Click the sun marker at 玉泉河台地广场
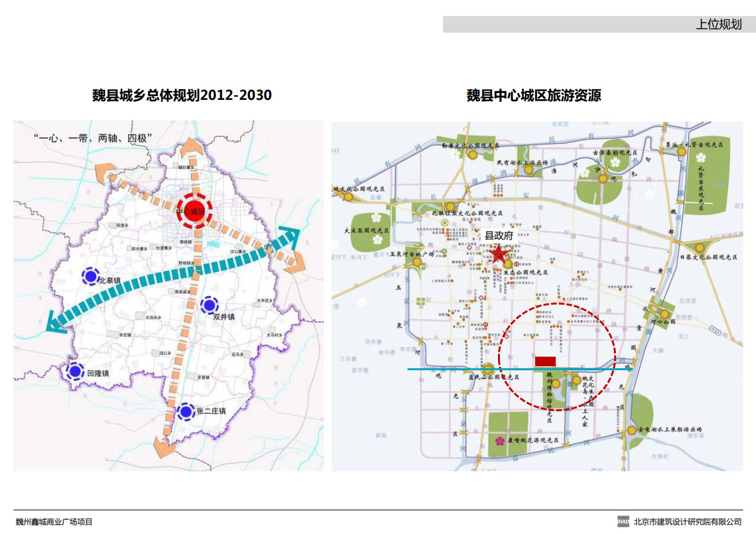This screenshot has width=756, height=534. tap(411, 254)
